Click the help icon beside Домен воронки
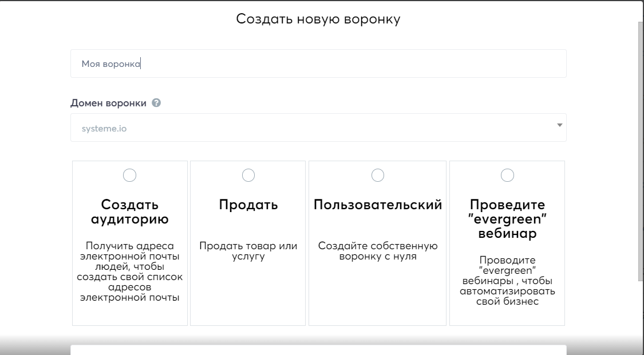Image resolution: width=644 pixels, height=355 pixels. pos(156,103)
